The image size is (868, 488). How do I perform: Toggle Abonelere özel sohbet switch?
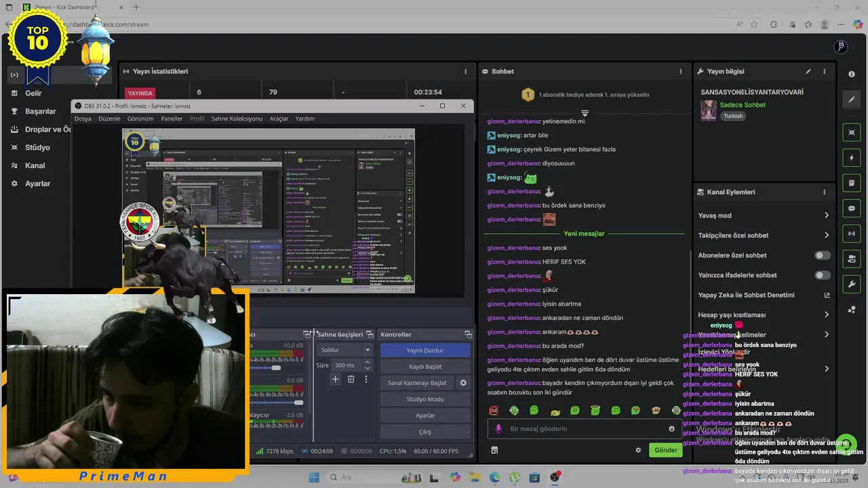(823, 256)
